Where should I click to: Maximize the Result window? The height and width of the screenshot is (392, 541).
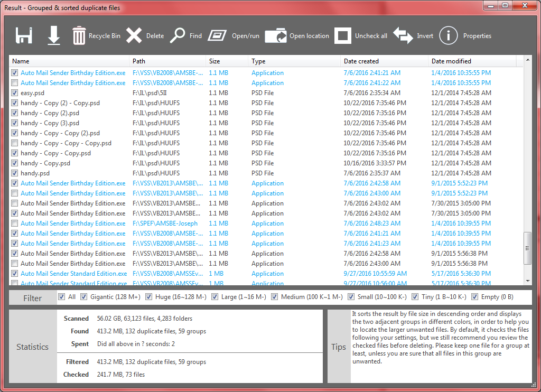click(x=505, y=5)
